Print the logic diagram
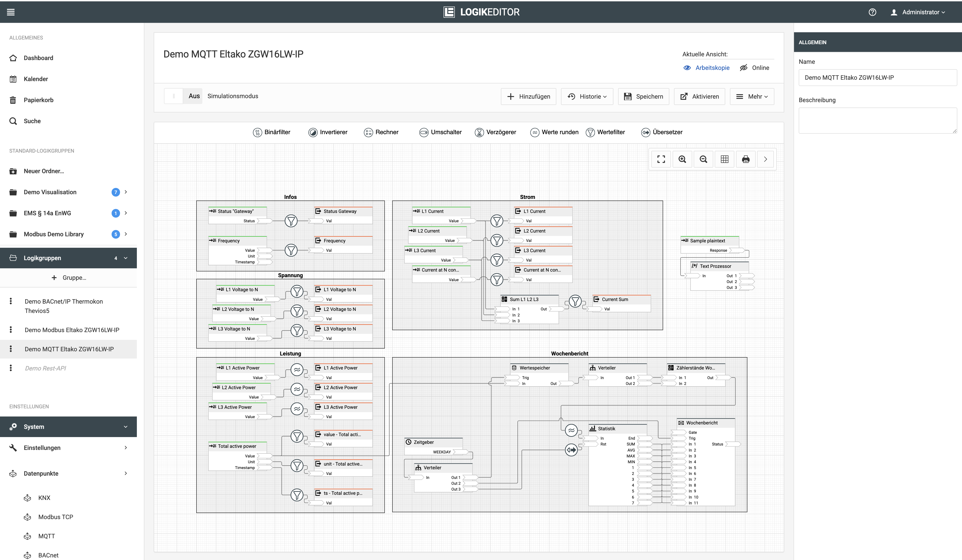Screen dimensions: 962x560 click(746, 159)
